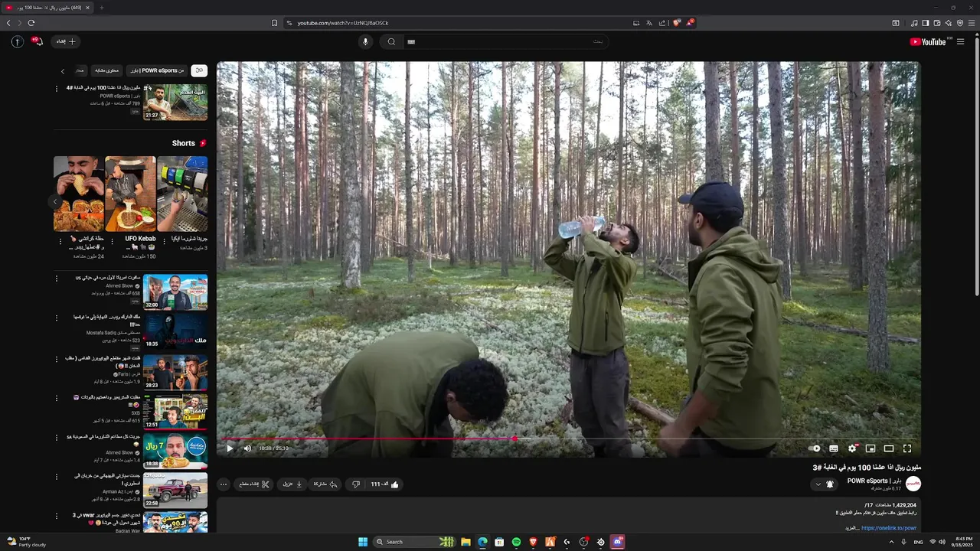This screenshot has height=551, width=980.
Task: Open the 18:38 '7 riyal' video thumbnail
Action: 175,452
